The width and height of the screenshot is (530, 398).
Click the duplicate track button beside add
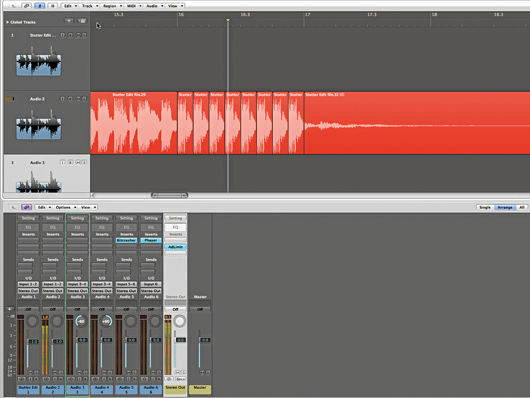81,21
